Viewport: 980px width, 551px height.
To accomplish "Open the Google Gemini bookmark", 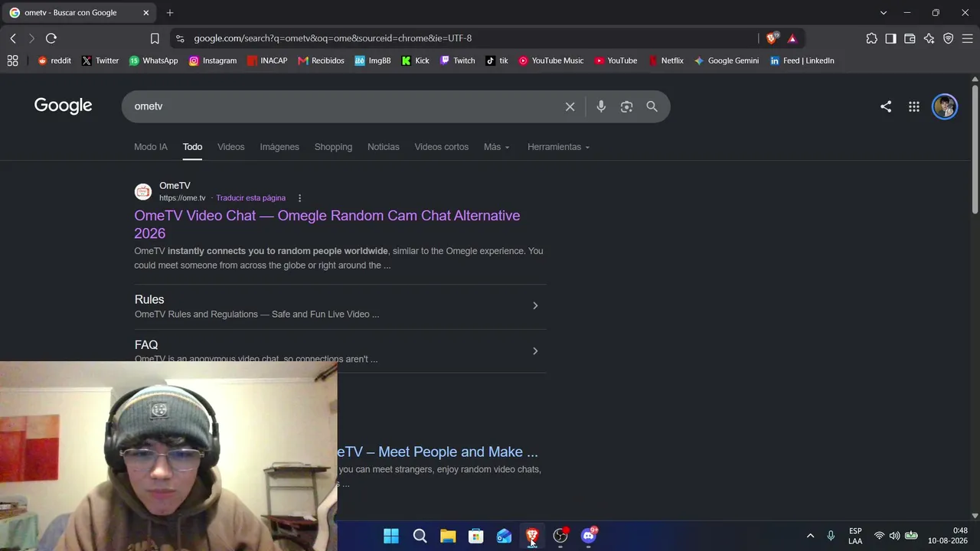I will 727,60.
